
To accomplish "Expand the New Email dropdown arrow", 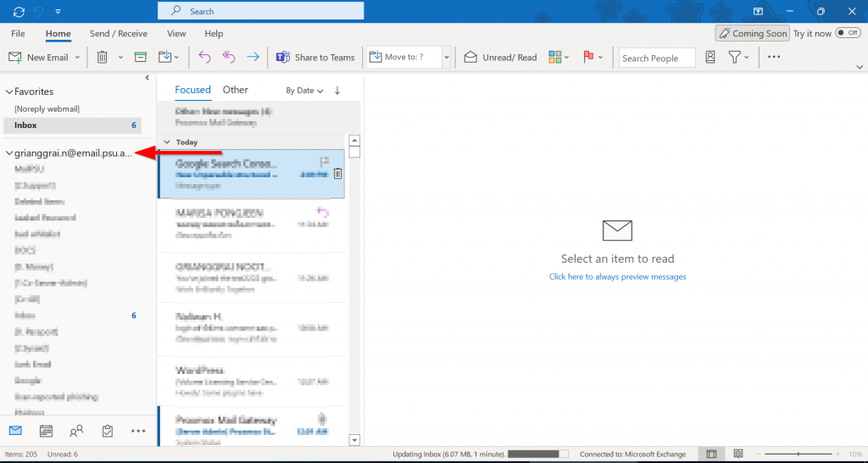I will (77, 57).
